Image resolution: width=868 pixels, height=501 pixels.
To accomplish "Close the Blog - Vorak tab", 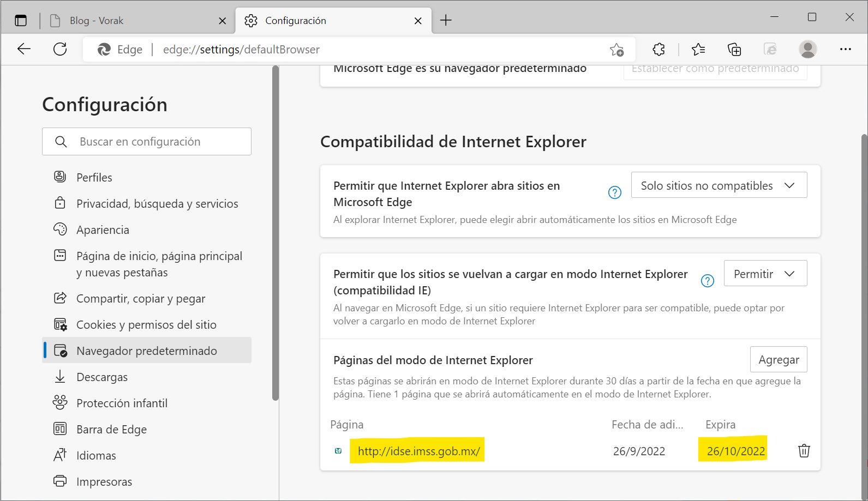I will (x=222, y=21).
